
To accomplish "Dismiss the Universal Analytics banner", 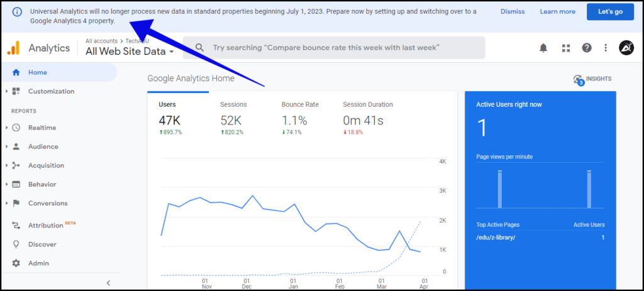I will tap(513, 11).
